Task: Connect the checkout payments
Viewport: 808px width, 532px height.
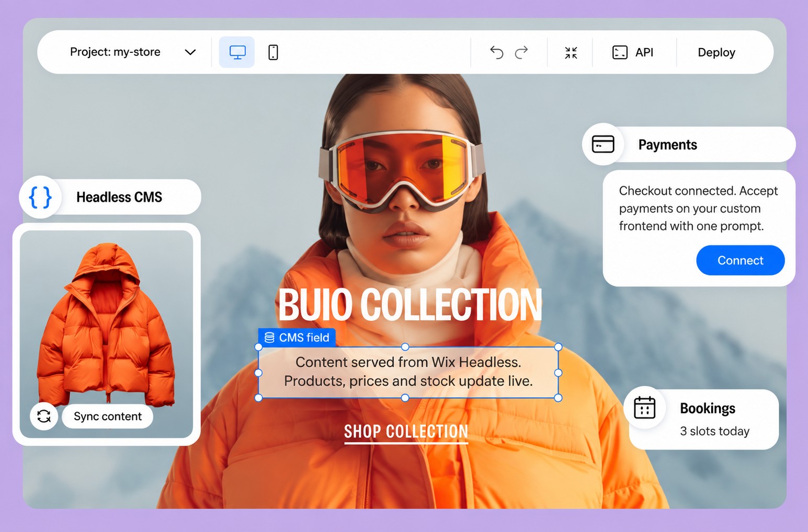Action: coord(740,260)
